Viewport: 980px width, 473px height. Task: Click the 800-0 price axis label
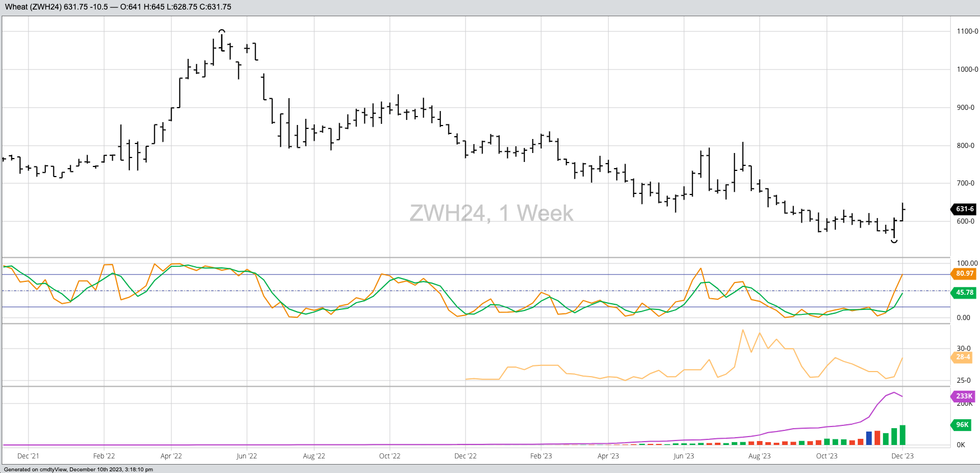click(x=965, y=146)
